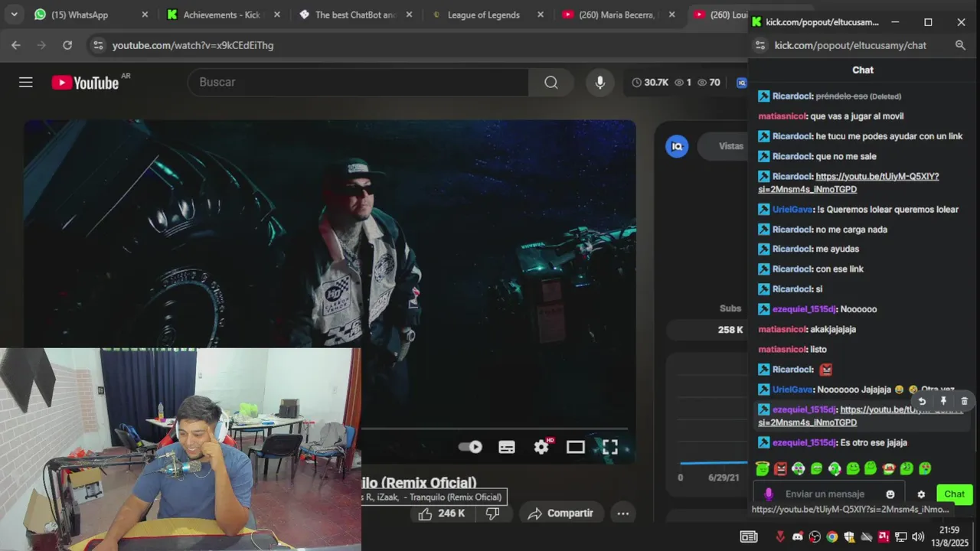
Task: Open ezequiel_1515dj's youtu.be link
Action: 861,416
